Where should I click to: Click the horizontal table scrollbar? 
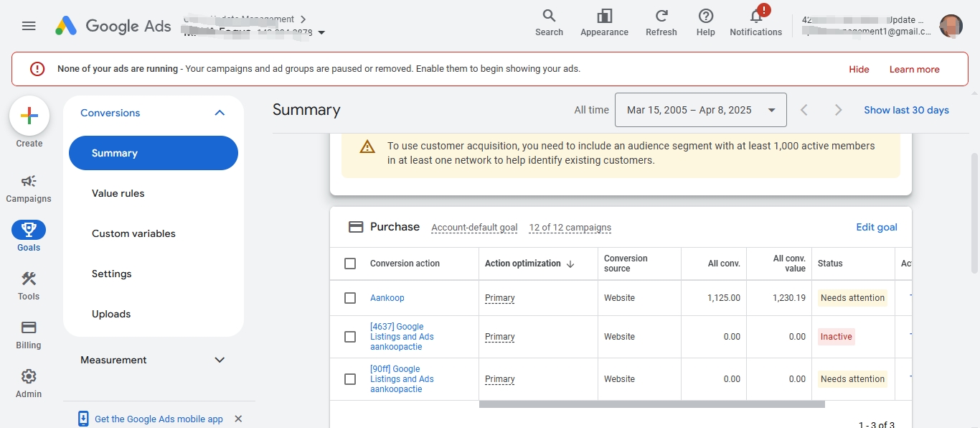click(651, 404)
